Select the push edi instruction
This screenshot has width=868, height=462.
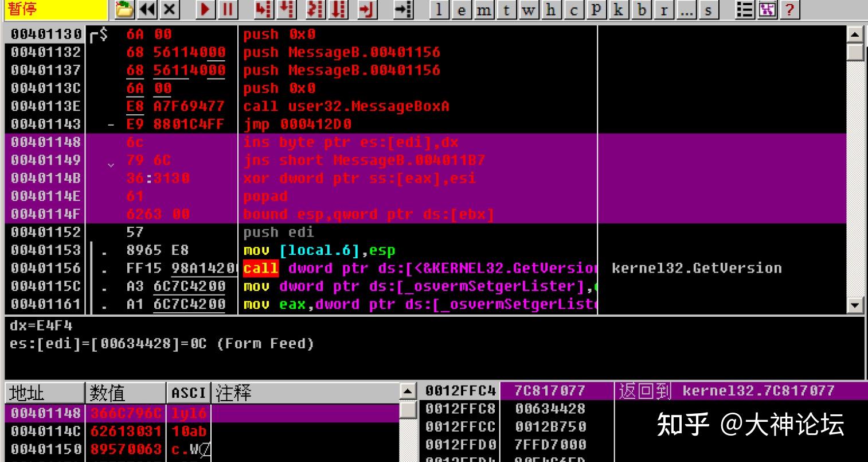tap(279, 232)
